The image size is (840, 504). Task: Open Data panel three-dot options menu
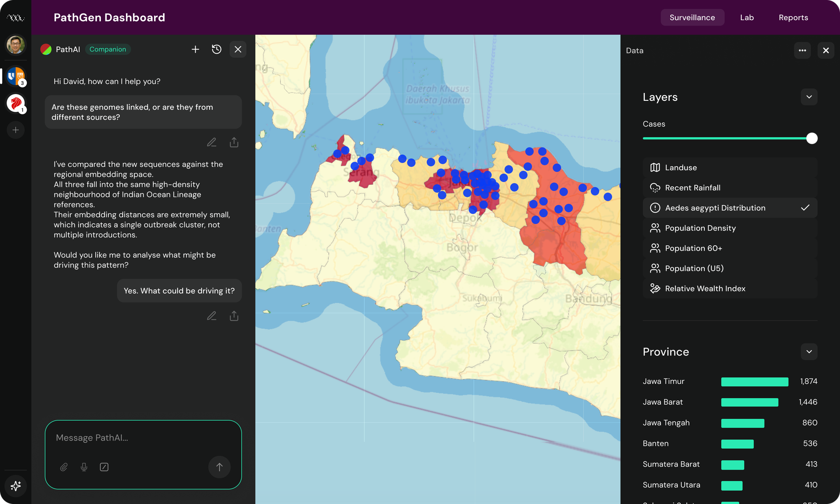pyautogui.click(x=802, y=50)
